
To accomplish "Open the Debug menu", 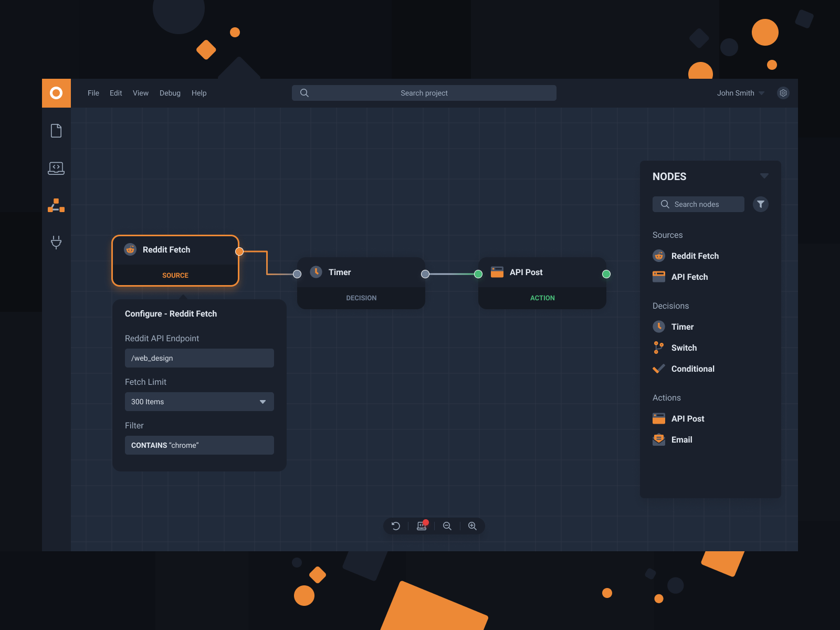I will tap(170, 93).
